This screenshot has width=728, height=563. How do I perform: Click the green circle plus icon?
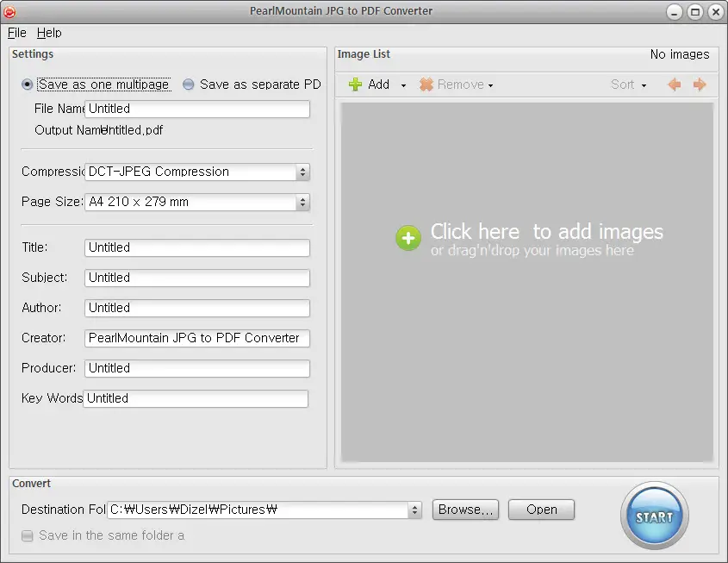coord(408,238)
